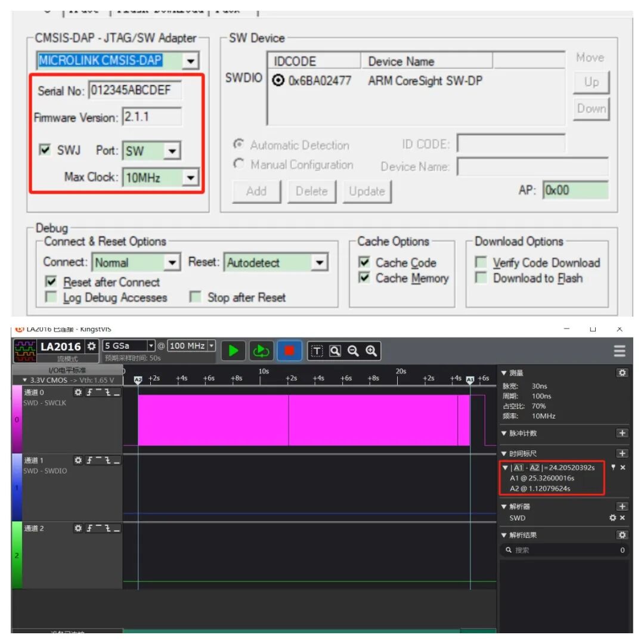Toggle the SWJ checkbox
This screenshot has height=644, width=644.
point(44,150)
